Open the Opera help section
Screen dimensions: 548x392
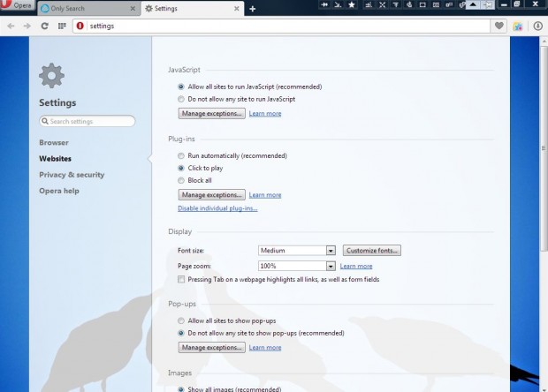click(x=59, y=191)
